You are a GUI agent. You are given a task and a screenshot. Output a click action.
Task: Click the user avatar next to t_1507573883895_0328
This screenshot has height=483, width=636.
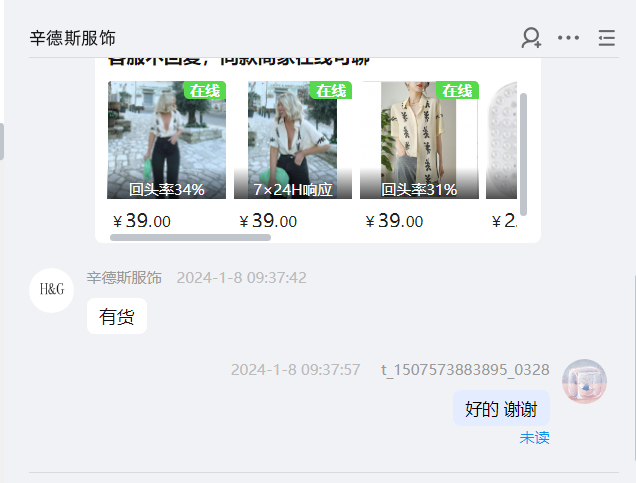(584, 381)
